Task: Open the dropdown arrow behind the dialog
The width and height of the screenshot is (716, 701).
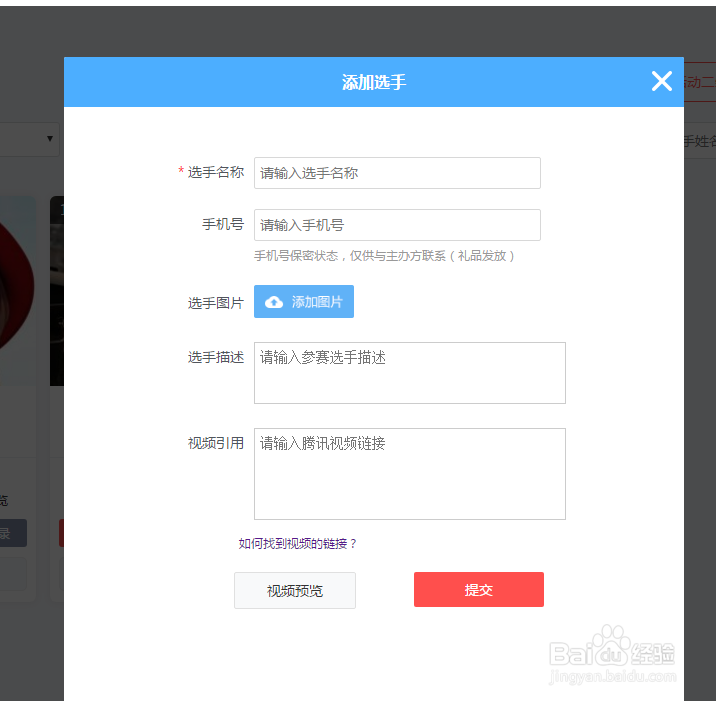Action: point(50,138)
